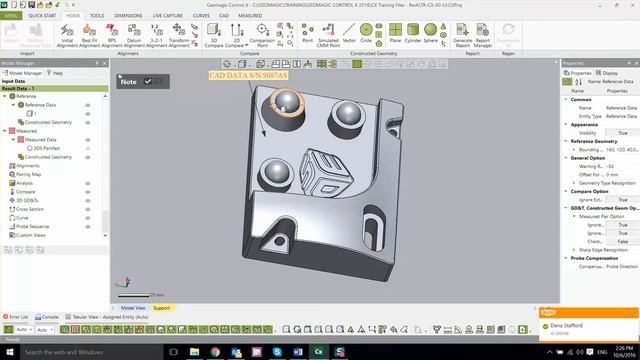Viewport: 640px width, 360px height.
Task: Collapse Appearance properties section
Action: [x=566, y=124]
